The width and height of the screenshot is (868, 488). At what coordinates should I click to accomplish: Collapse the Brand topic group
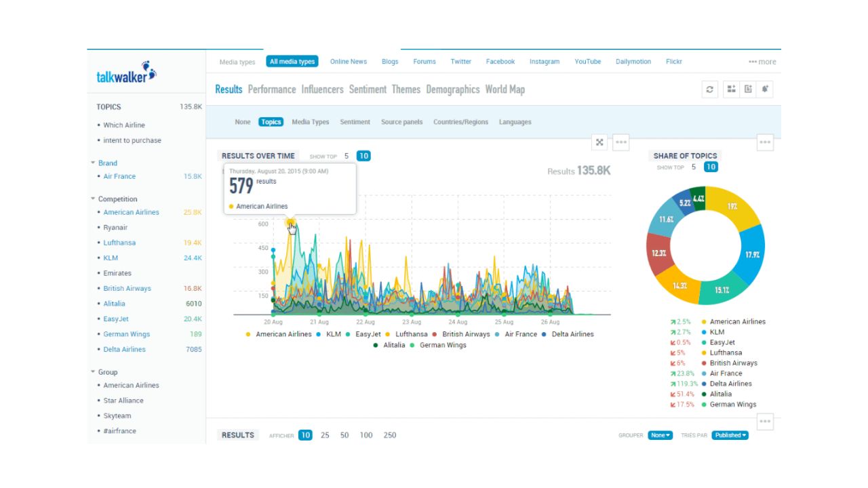(93, 163)
